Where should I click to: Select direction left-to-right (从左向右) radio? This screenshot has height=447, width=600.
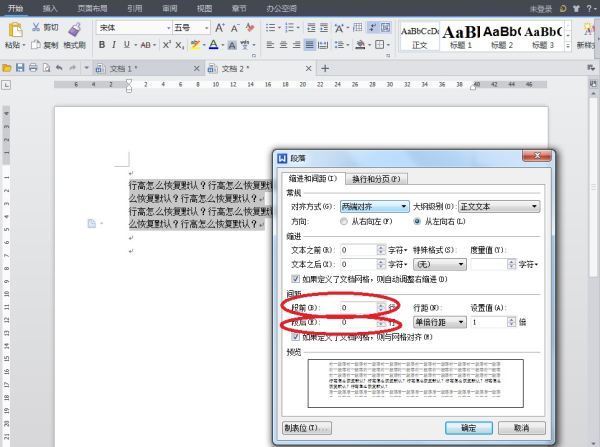click(417, 222)
